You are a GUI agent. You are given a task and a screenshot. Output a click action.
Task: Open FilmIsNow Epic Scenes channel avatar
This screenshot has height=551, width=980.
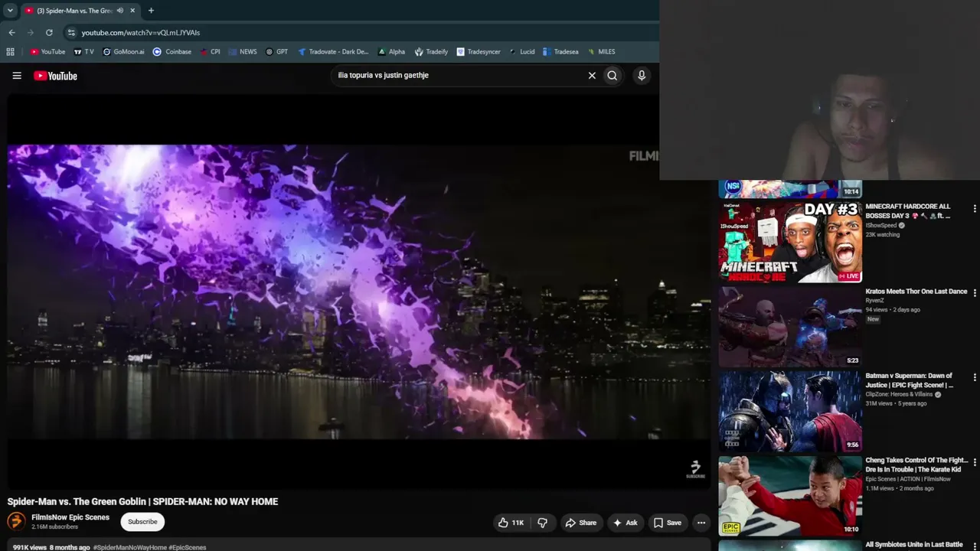coord(16,522)
